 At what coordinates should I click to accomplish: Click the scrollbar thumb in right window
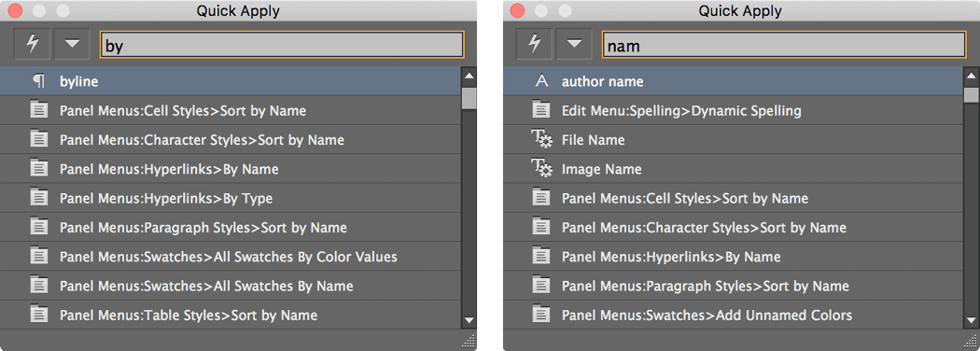[x=971, y=94]
